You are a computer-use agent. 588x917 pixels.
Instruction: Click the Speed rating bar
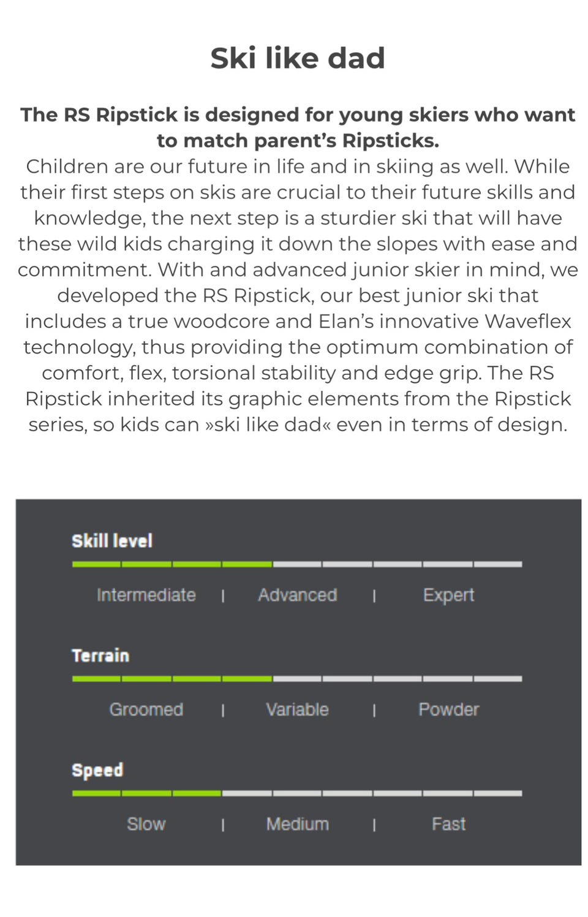coord(297,793)
